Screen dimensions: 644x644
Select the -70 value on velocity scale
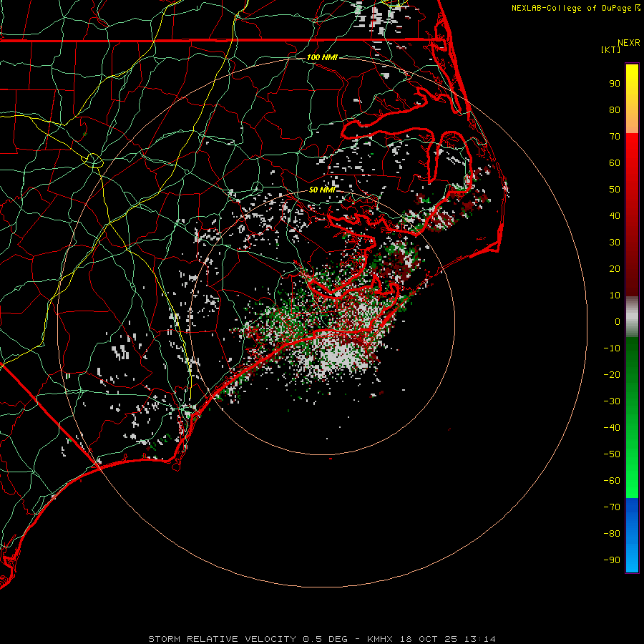(612, 507)
